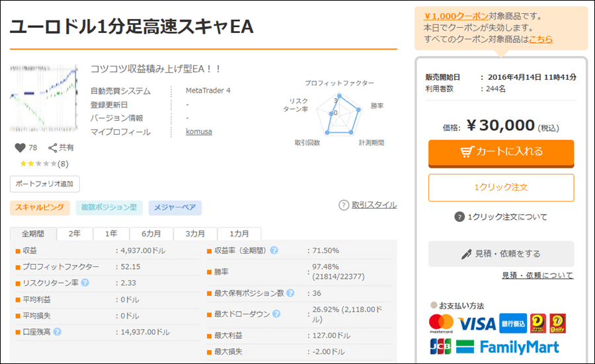Viewport: 595px width, 364px height.
Task: Click the ポートフォリオ追加 button
Action: [x=44, y=184]
